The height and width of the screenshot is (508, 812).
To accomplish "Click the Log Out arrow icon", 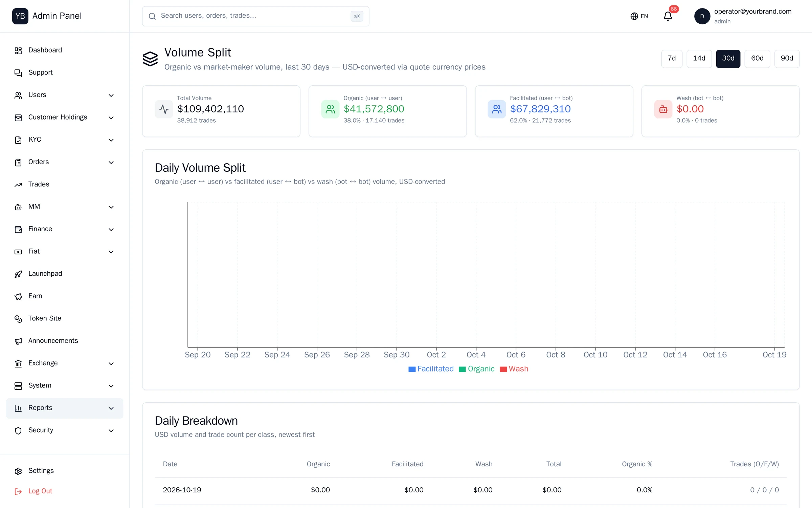I will pyautogui.click(x=18, y=491).
